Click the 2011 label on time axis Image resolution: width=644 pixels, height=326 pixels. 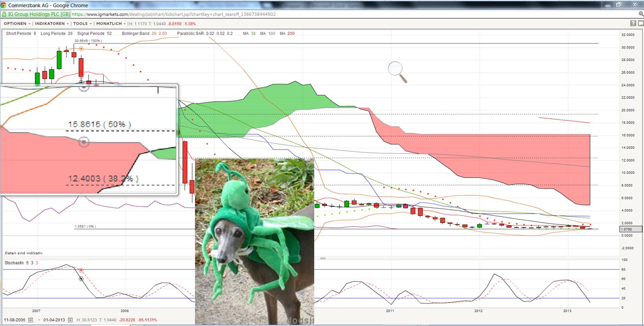(x=390, y=311)
